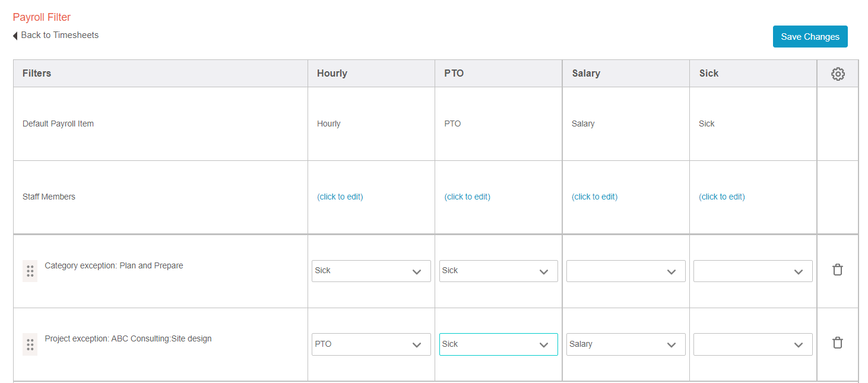This screenshot has width=868, height=383.
Task: Click the Salary column header
Action: pos(586,74)
